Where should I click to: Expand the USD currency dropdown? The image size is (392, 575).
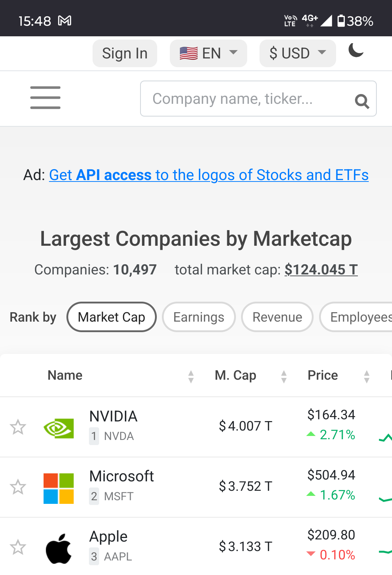coord(298,53)
